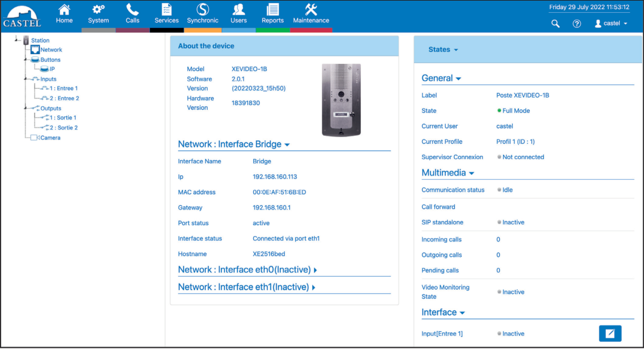This screenshot has height=349, width=644.
Task: Select Inputs tree item
Action: pos(49,79)
